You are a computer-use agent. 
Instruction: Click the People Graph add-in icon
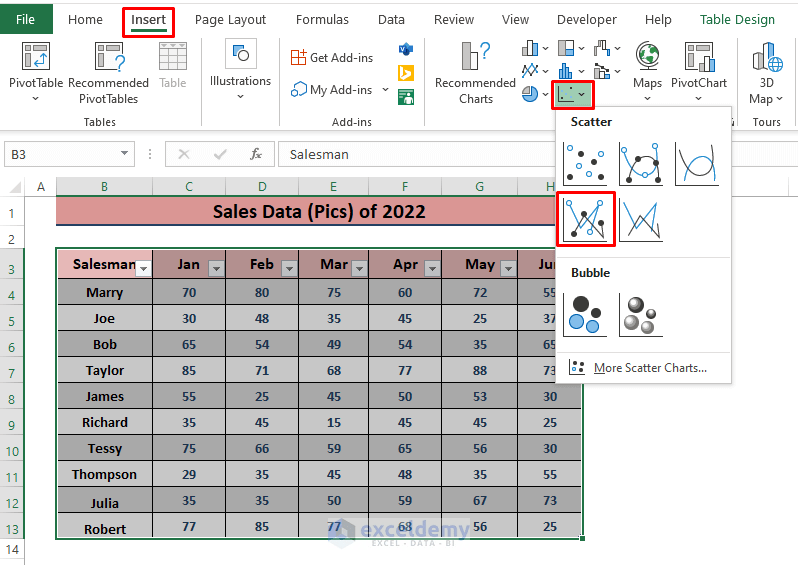pos(406,97)
